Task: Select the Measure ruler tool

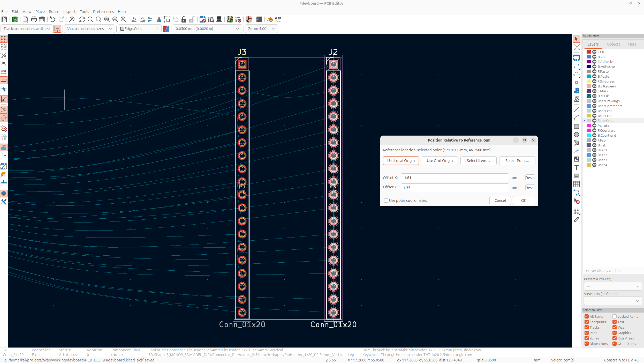Action: tap(576, 220)
